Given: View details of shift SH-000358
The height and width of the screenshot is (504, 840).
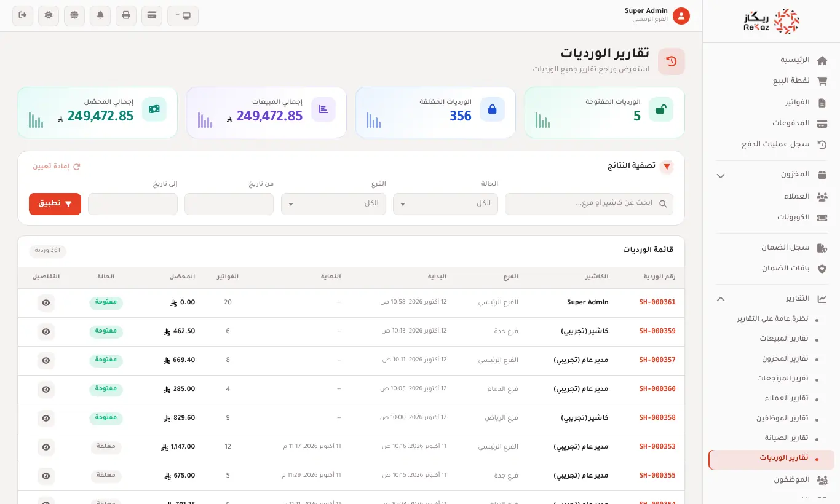Looking at the screenshot, I should (x=46, y=419).
